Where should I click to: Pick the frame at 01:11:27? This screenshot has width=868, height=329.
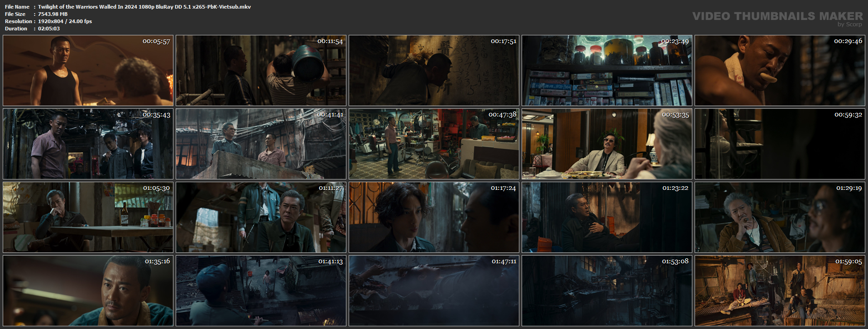(x=261, y=217)
